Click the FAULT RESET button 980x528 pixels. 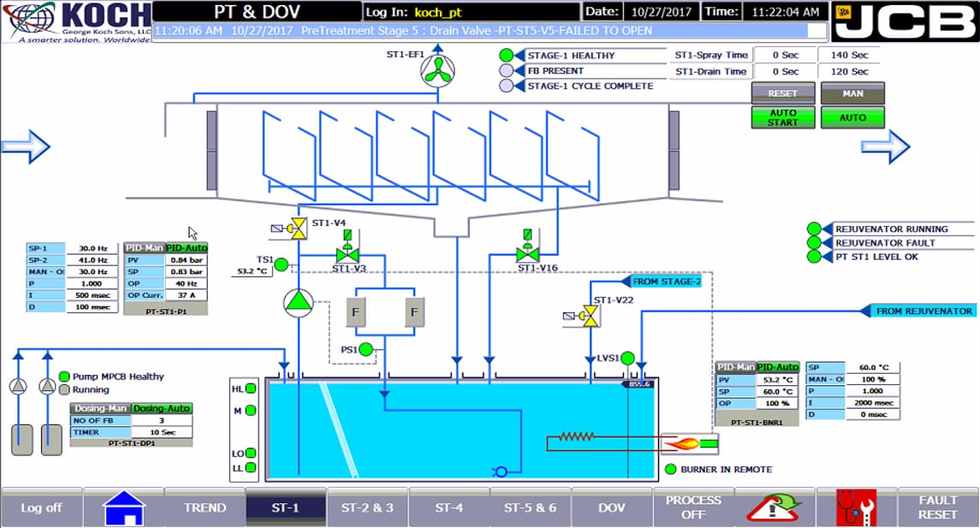coord(937,508)
